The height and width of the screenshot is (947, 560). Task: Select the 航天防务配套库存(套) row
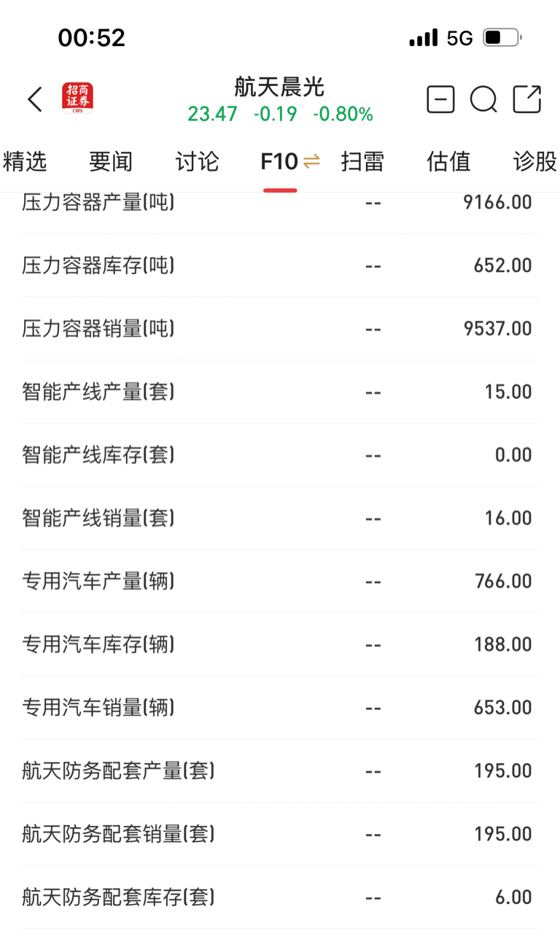pos(280,897)
